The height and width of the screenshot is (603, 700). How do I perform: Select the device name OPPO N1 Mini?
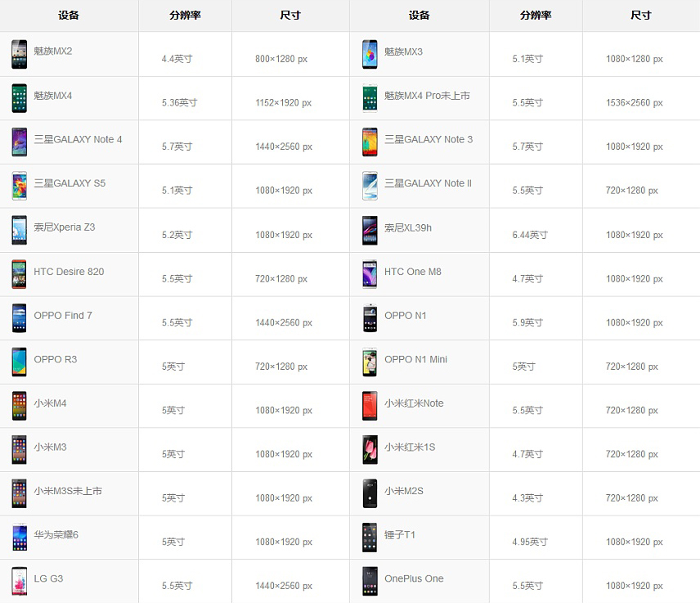(415, 359)
